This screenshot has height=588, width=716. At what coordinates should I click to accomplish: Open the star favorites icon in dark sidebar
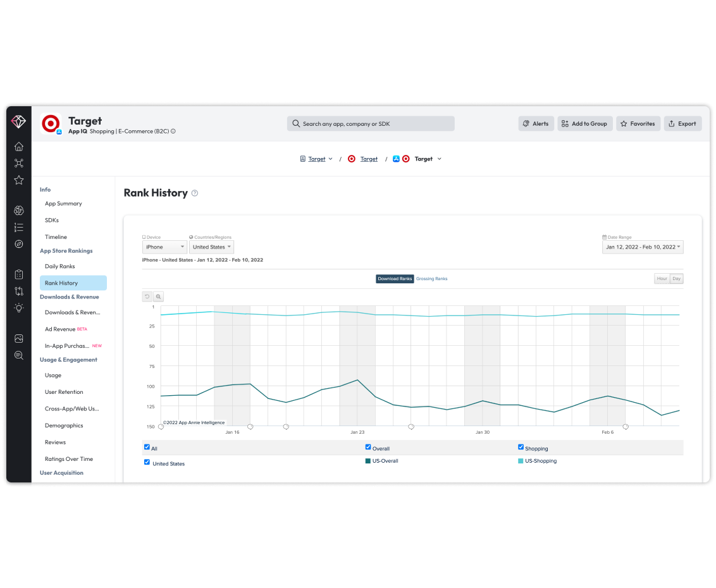click(19, 180)
